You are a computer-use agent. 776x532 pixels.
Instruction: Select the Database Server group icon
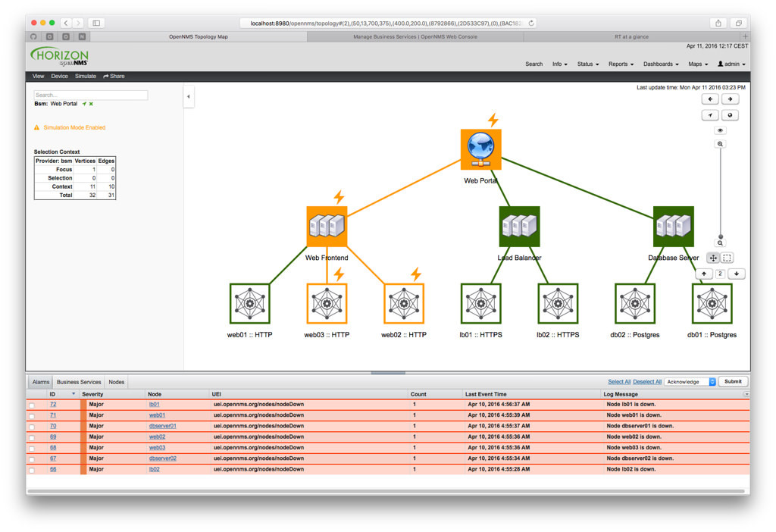tap(673, 226)
